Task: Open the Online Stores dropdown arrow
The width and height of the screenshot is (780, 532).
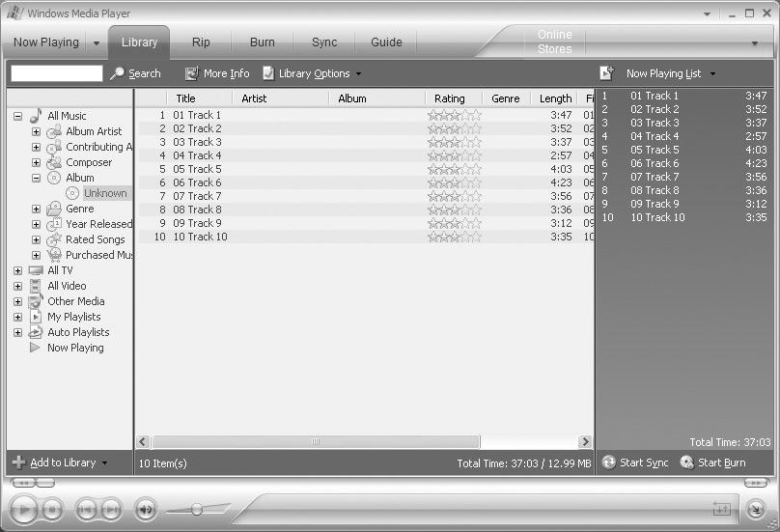Action: (x=755, y=43)
